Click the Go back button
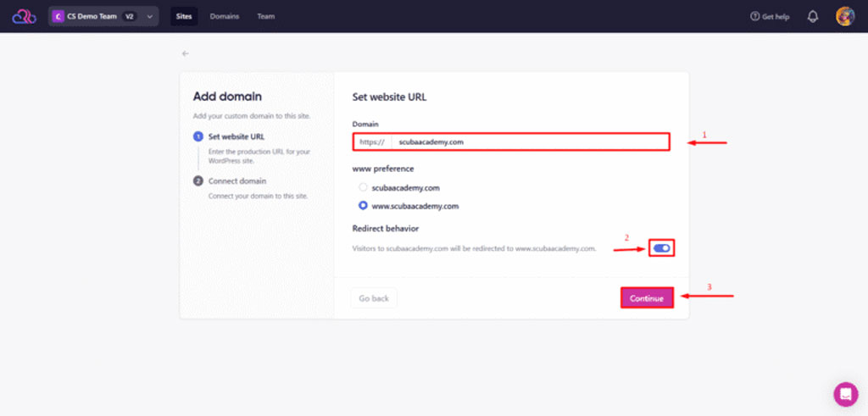Viewport: 868px width, 416px height. (374, 298)
